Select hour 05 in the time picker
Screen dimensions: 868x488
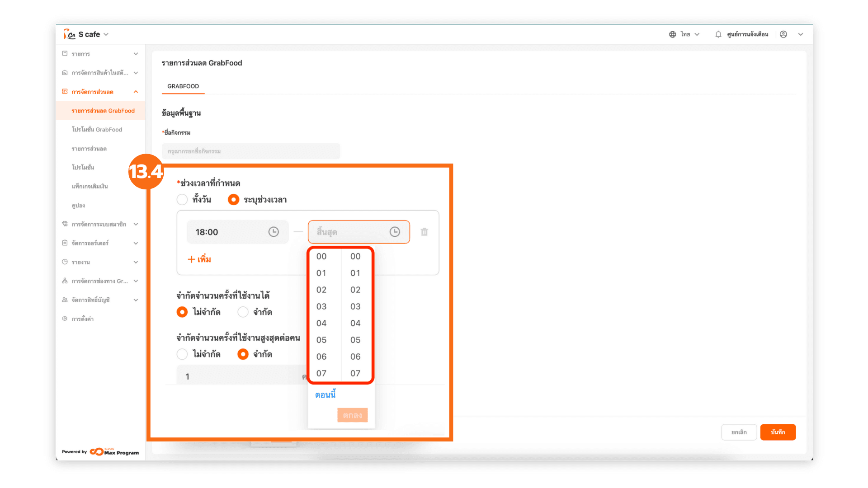(x=321, y=340)
